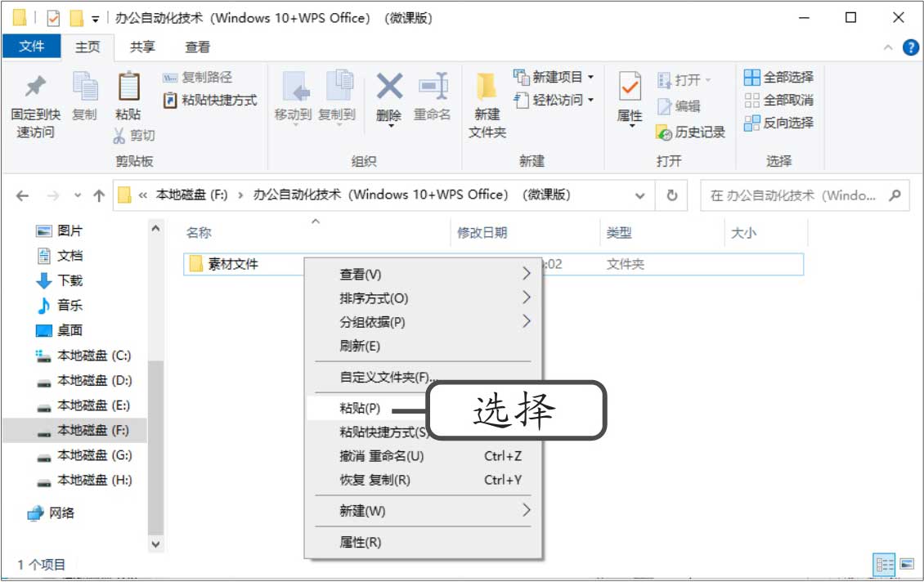Switch to large icons view in status bar
This screenshot has width=924, height=582.
(x=906, y=564)
